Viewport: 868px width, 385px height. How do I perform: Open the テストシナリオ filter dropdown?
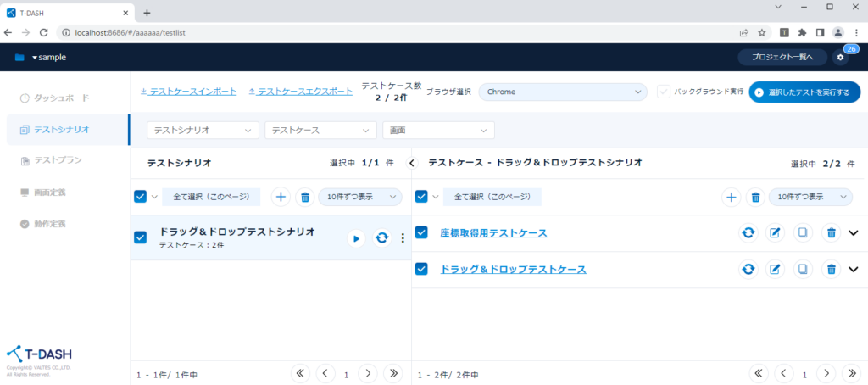point(203,131)
